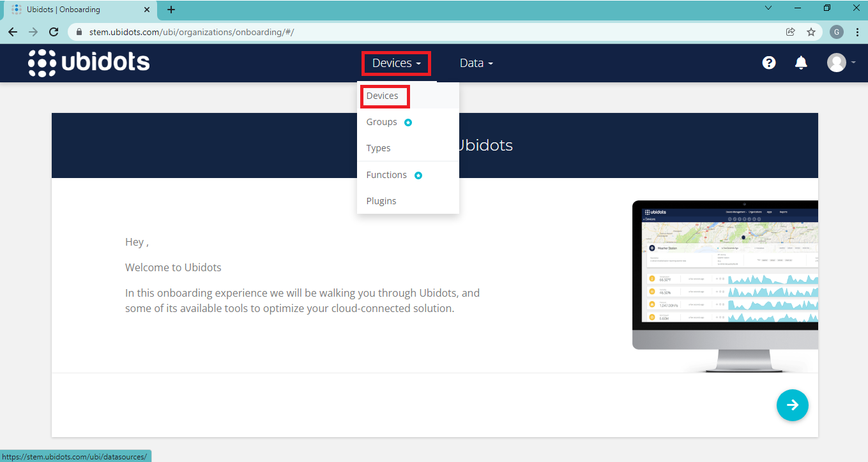
Task: Open Chrome tab search chevron
Action: point(768,8)
